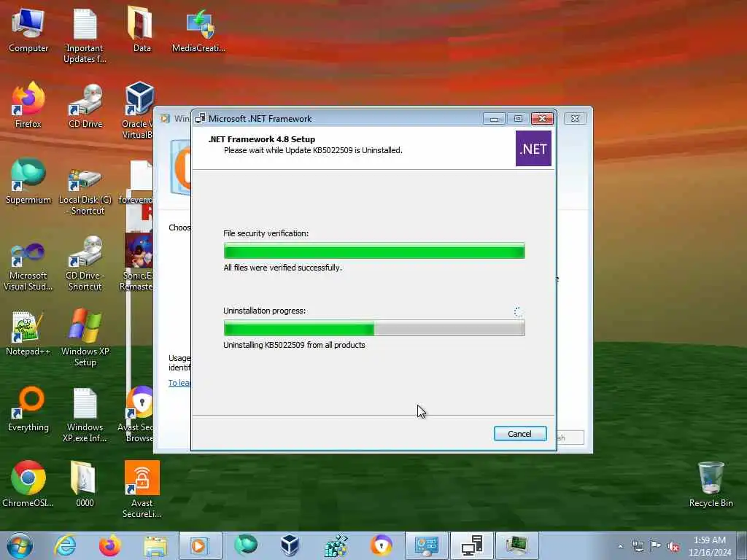Click the muted volume tray icon

pos(673,547)
